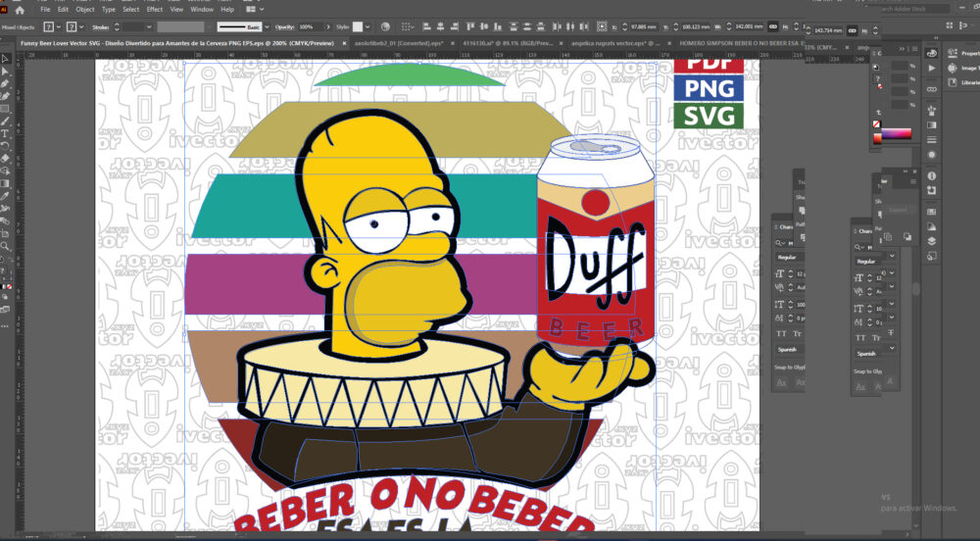Switch to HOMERO SIMPSON BEBER document tab
Viewport: 980px width, 541px height.
pyautogui.click(x=741, y=44)
